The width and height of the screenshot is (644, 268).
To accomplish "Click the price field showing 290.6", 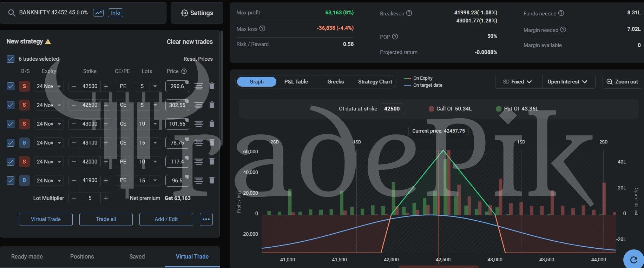I will (x=177, y=86).
